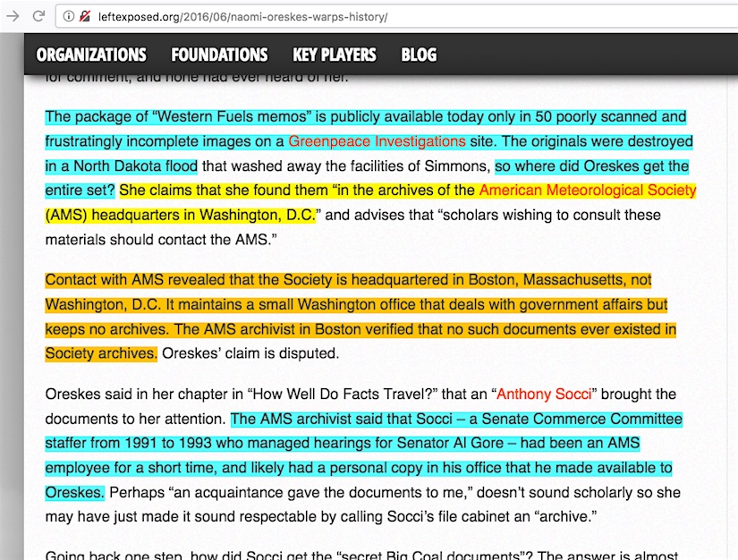Open the site information icon
This screenshot has height=560, width=738.
coord(68,16)
